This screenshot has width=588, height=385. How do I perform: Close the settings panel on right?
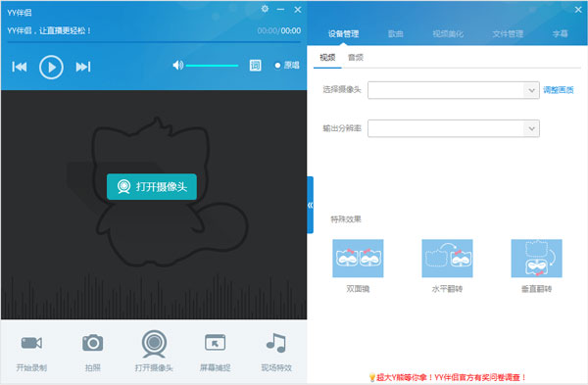(x=578, y=10)
